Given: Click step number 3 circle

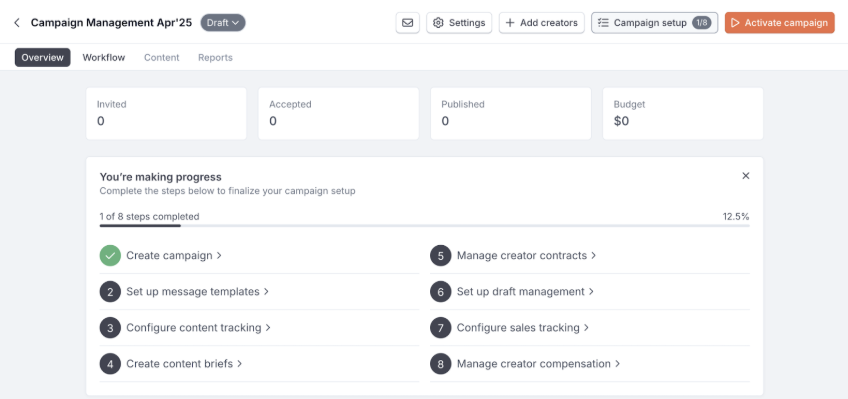Looking at the screenshot, I should pyautogui.click(x=110, y=328).
